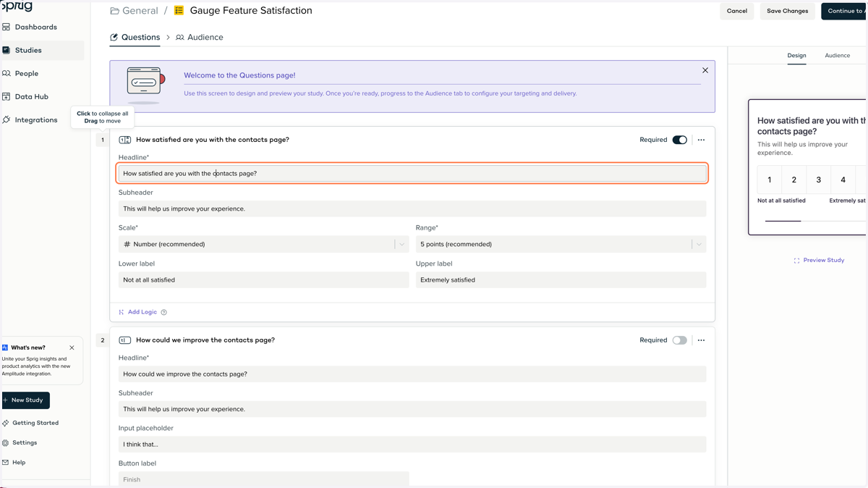Select rating 3 in the preview

coord(819,180)
